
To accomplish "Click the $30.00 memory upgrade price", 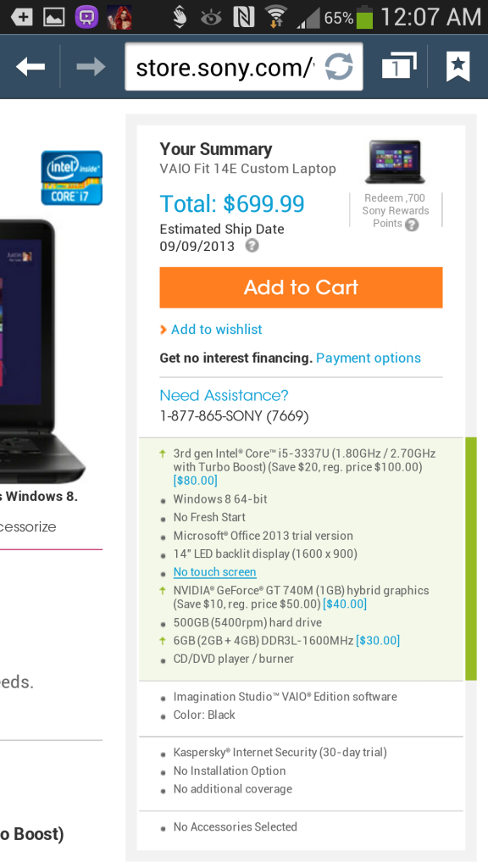I will click(378, 641).
